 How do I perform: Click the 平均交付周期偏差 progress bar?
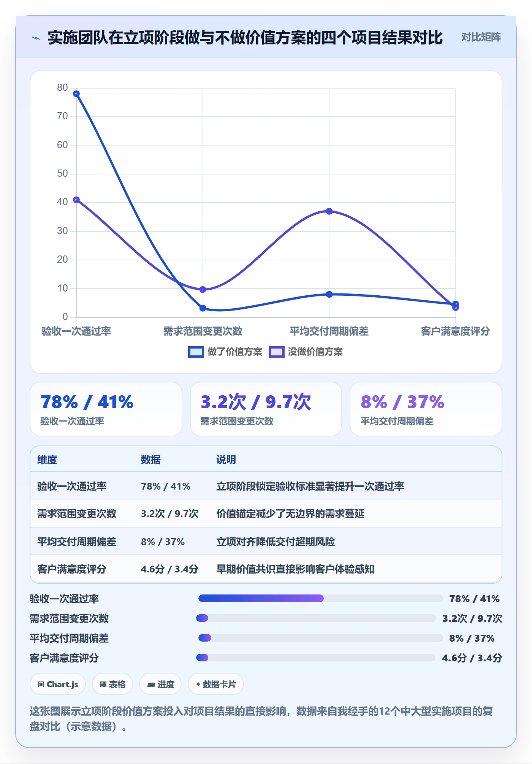tap(320, 638)
